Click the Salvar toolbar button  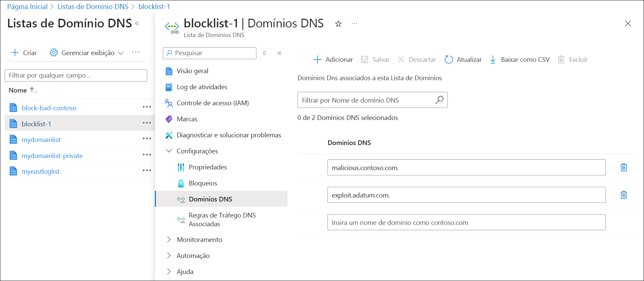point(375,59)
